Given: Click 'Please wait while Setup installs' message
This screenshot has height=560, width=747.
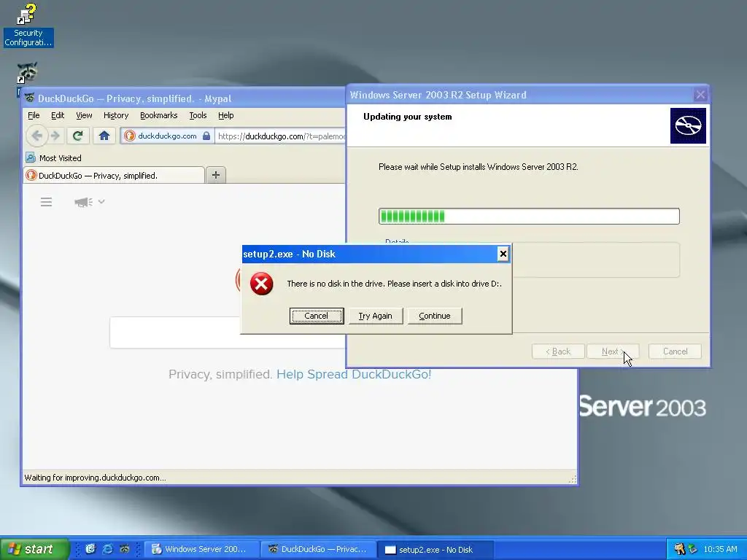Looking at the screenshot, I should point(479,167).
